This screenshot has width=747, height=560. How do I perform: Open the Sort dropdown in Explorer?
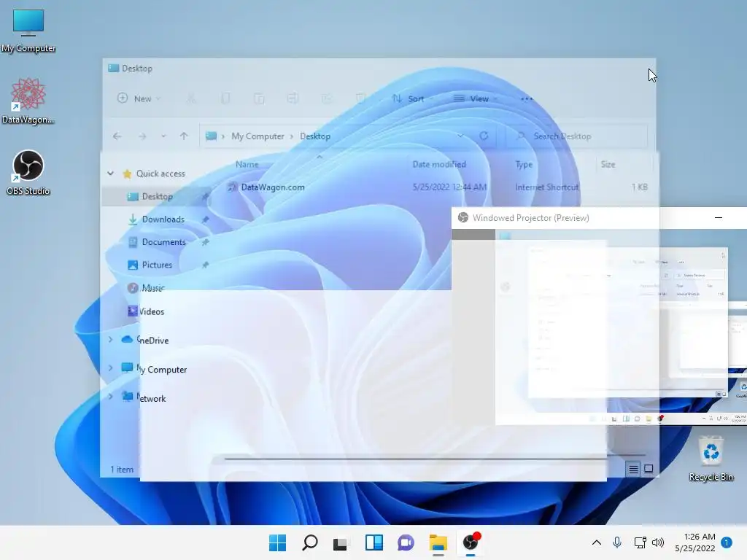tap(411, 98)
